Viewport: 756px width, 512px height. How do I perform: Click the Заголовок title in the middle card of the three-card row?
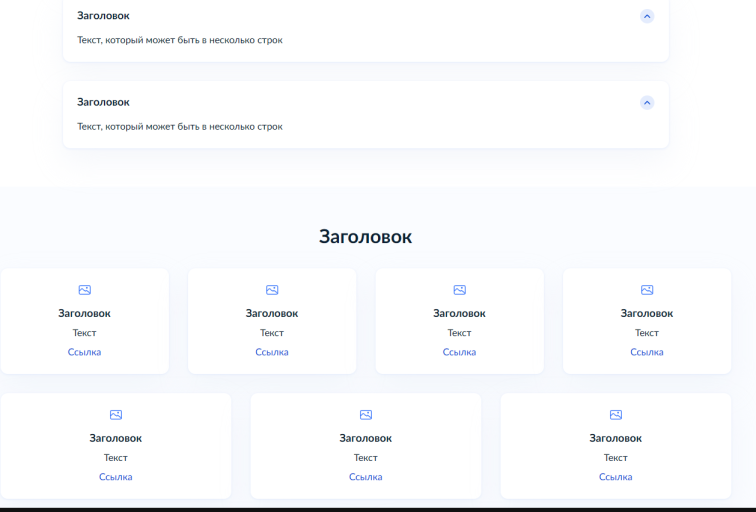click(x=366, y=438)
